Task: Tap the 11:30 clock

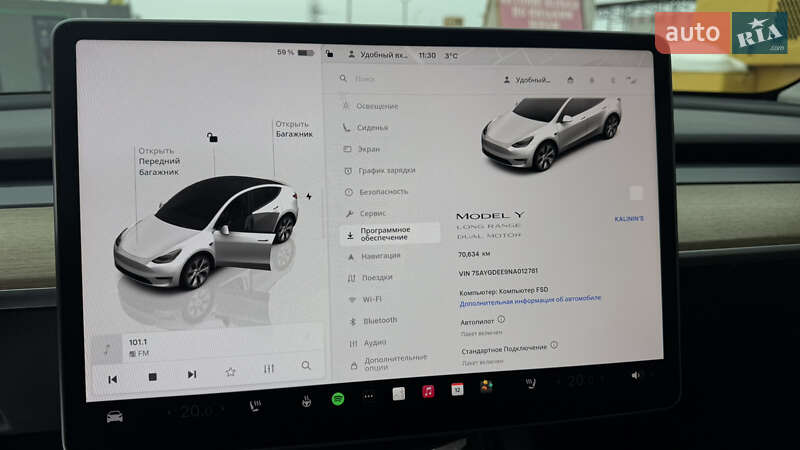Action: point(427,55)
